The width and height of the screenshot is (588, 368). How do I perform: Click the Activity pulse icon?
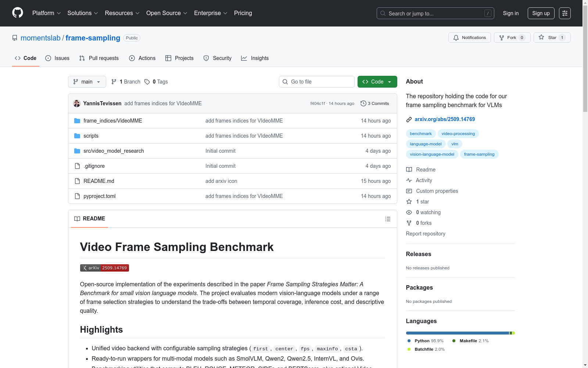click(x=409, y=180)
